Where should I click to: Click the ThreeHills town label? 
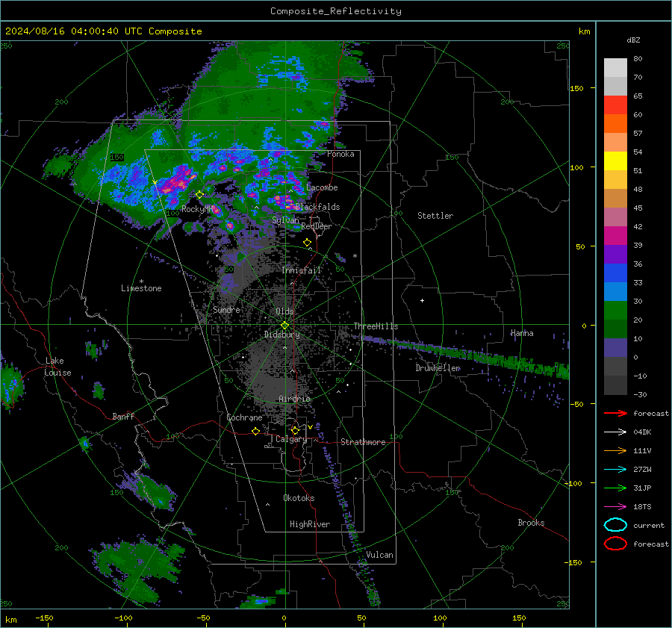(376, 326)
